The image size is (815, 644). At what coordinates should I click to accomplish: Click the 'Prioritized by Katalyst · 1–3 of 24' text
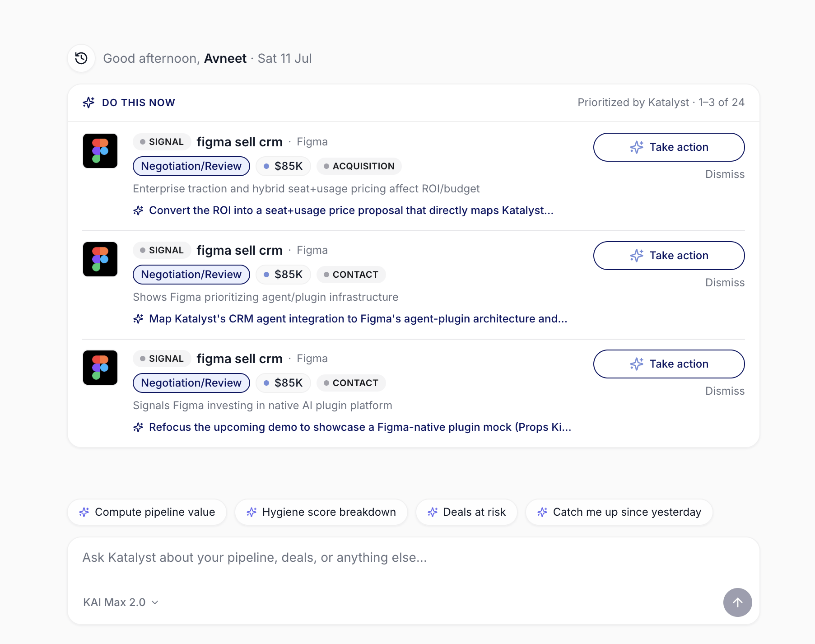point(661,103)
